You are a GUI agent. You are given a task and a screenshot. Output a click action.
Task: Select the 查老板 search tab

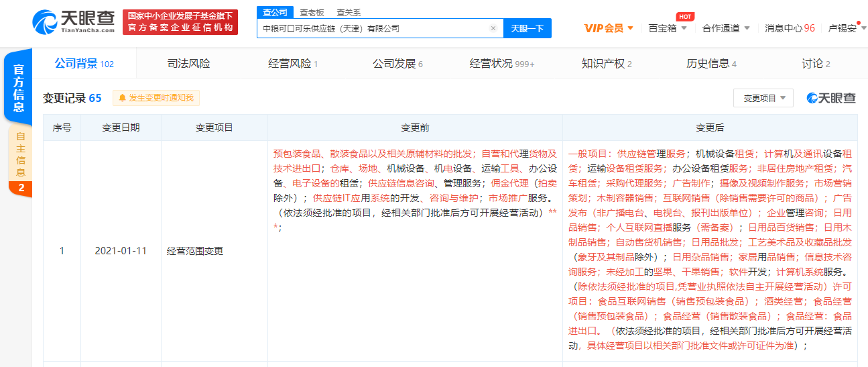312,12
